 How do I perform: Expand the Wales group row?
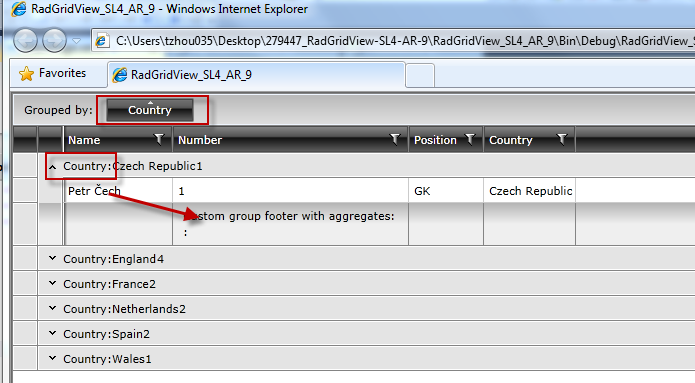(52, 358)
